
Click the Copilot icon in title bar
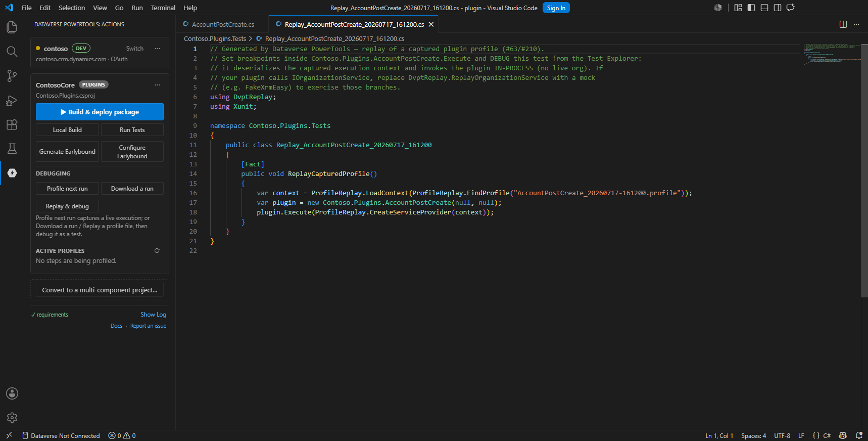pos(718,8)
